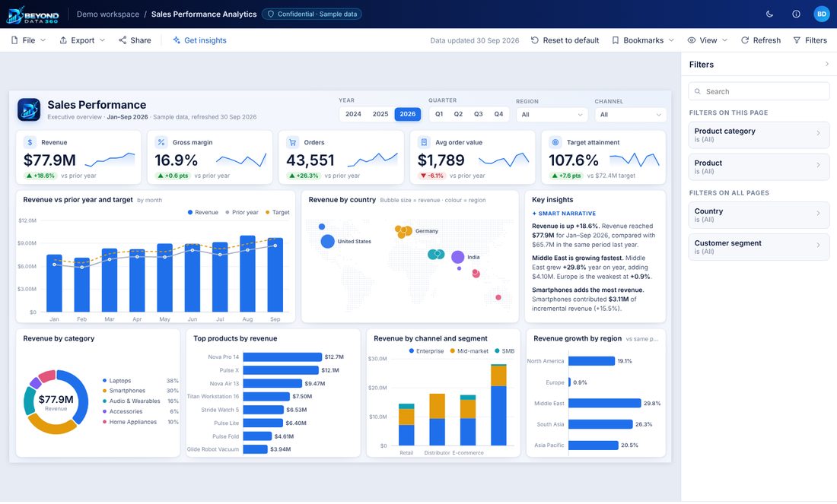Click Sales Performance Analytics breadcrumb
The image size is (837, 504).
(204, 14)
